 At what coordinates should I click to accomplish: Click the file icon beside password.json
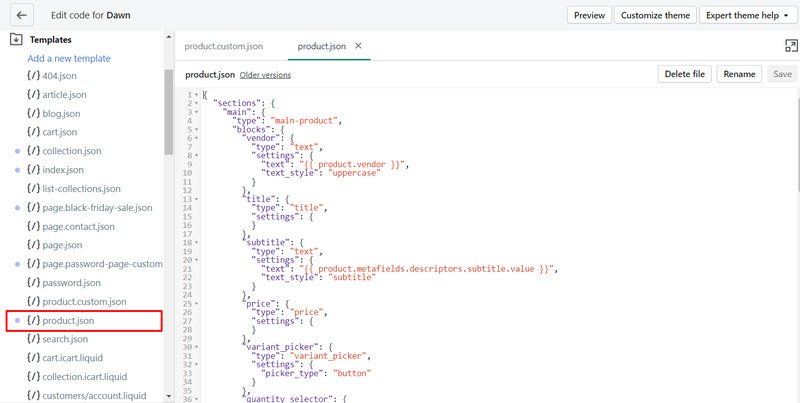(x=33, y=283)
